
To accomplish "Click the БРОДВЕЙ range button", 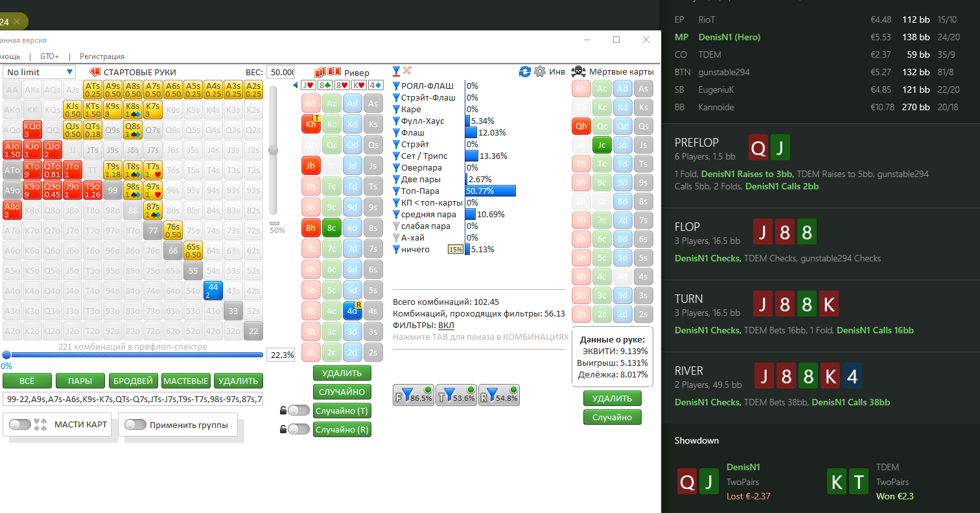I will [133, 381].
